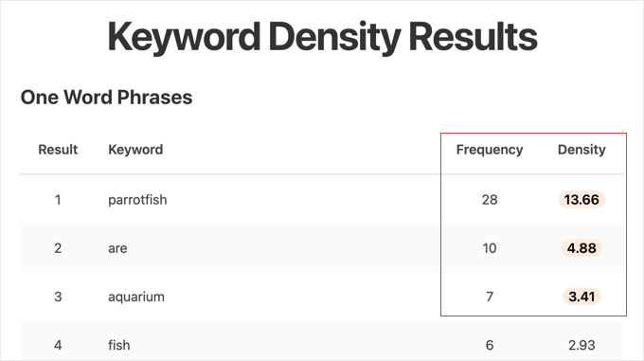Select the One Word Phrases section title
Image resolution: width=644 pixels, height=361 pixels.
tap(106, 98)
